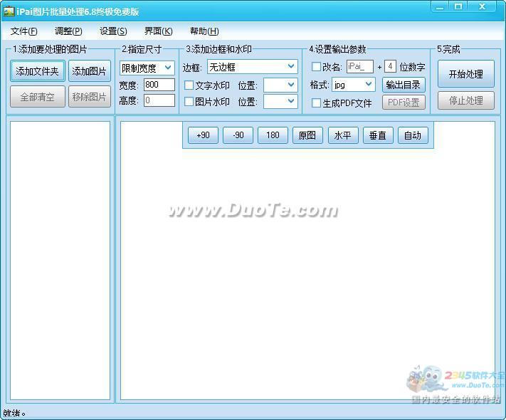Minimize the iPai window
506x420 pixels.
pyautogui.click(x=440, y=7)
